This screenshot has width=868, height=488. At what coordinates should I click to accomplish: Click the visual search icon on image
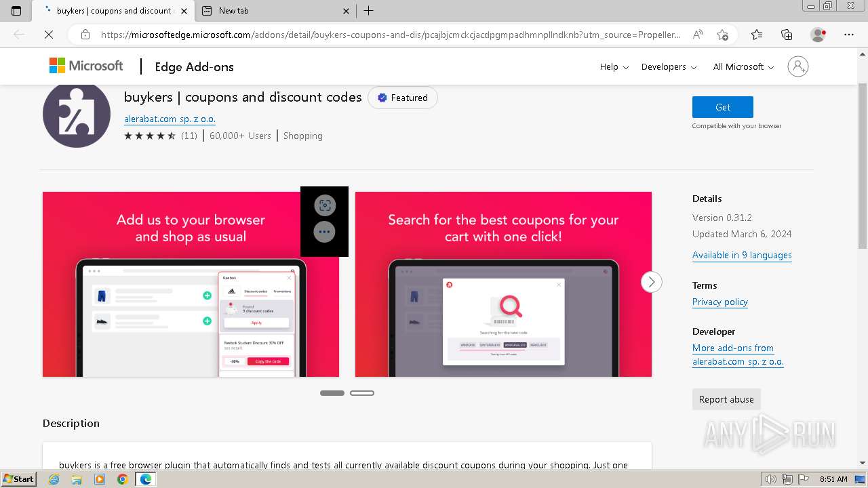(x=325, y=205)
